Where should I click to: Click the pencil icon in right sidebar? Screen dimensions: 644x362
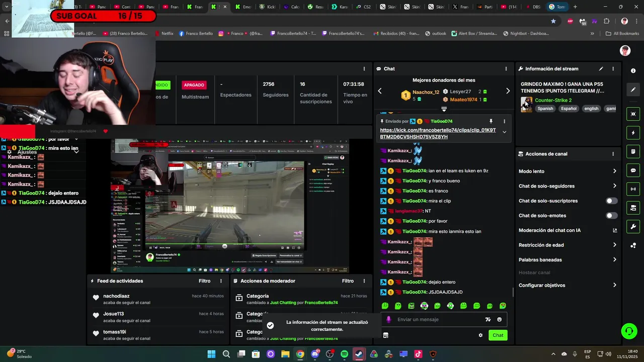[x=633, y=89]
